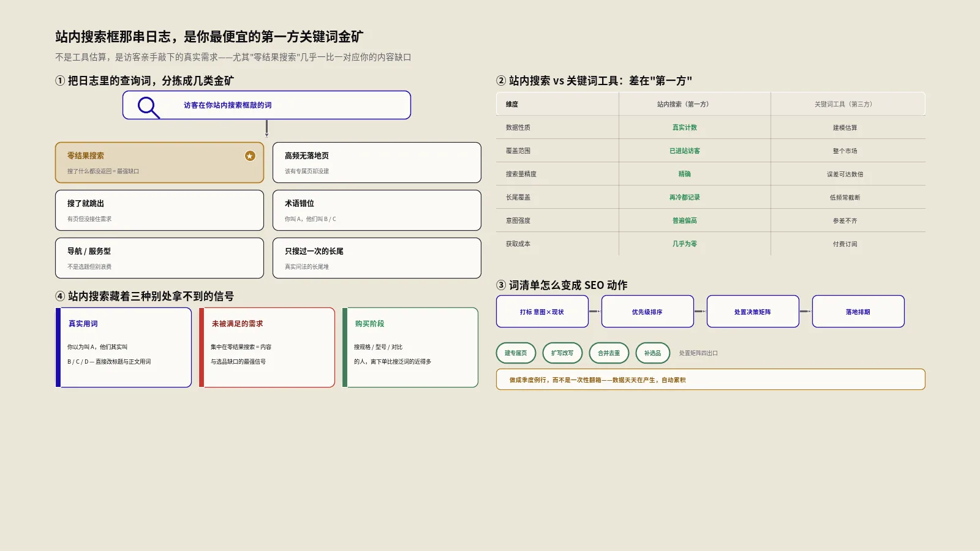Click the 购买阶段 signal card
This screenshot has height=551, width=980.
pos(410,347)
